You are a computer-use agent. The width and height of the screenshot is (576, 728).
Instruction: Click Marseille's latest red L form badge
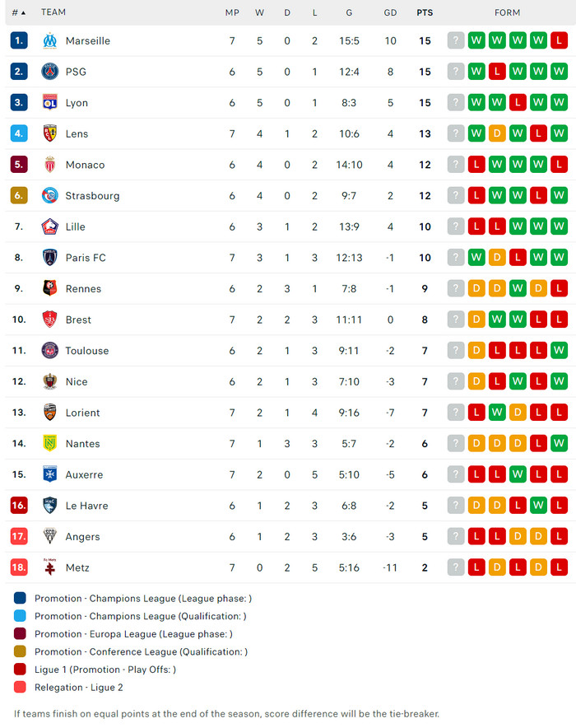tap(560, 40)
